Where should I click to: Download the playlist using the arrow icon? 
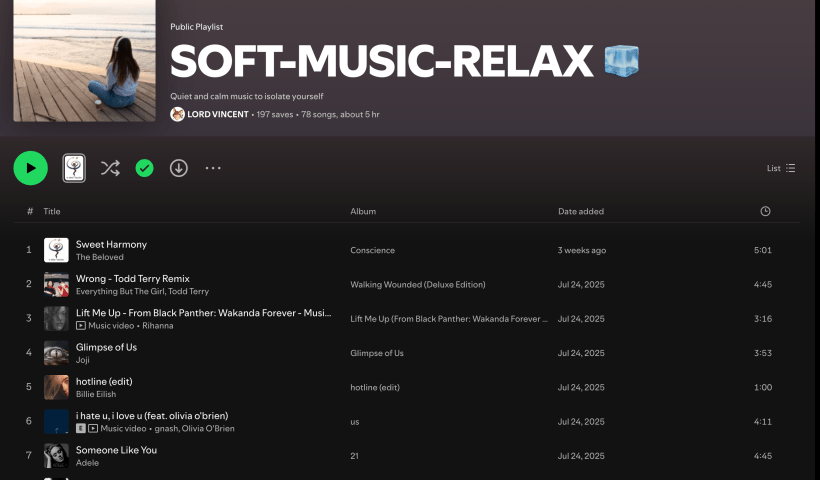point(178,168)
